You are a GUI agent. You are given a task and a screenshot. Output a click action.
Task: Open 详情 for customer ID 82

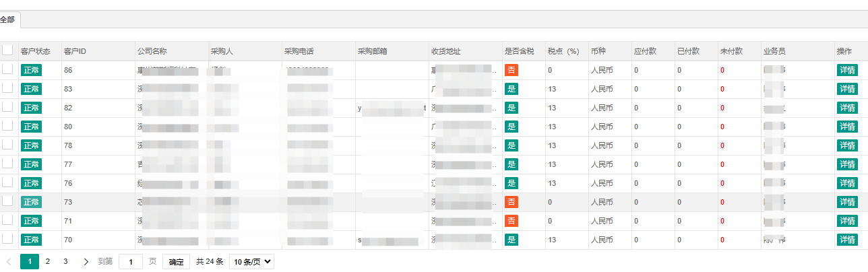coord(847,108)
